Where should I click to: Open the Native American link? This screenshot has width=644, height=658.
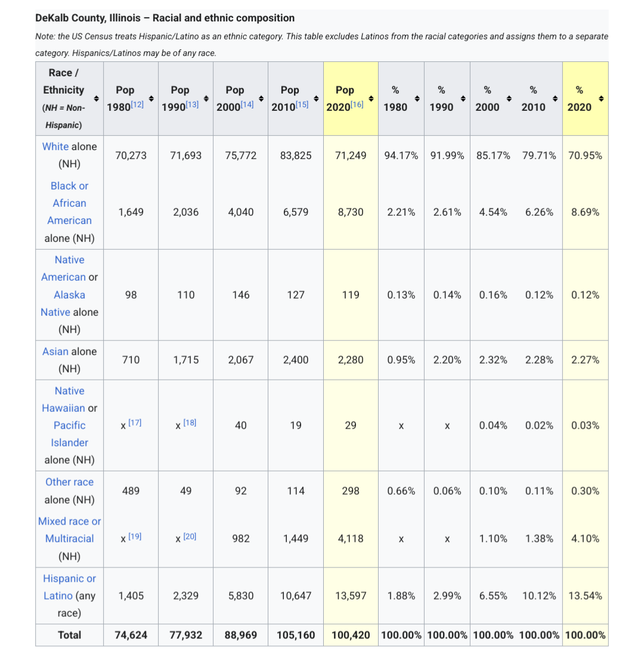(x=64, y=269)
